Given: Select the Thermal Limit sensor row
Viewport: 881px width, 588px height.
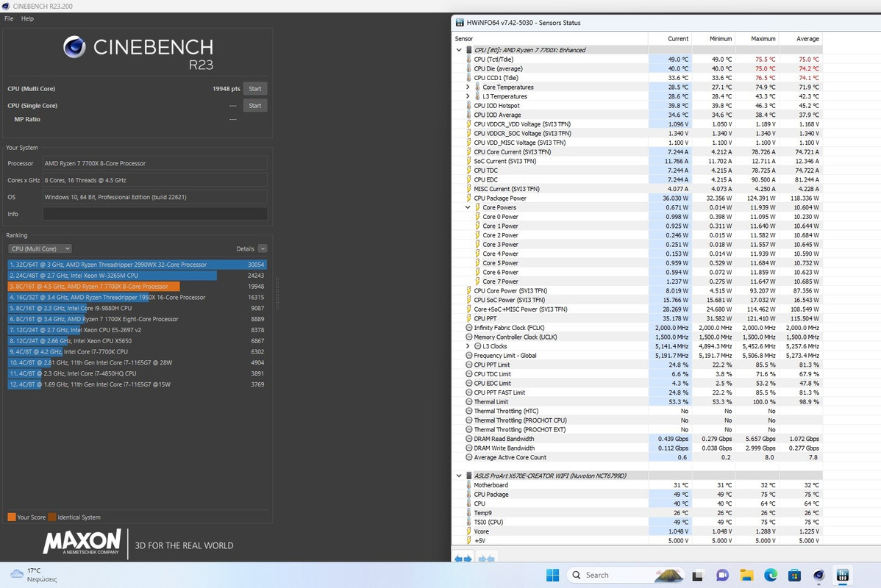Looking at the screenshot, I should point(638,402).
